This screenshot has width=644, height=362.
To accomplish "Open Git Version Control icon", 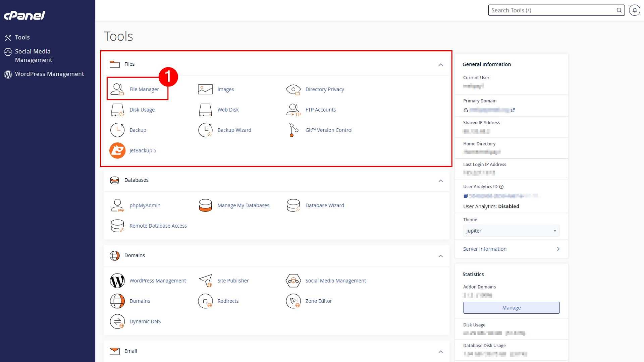I will click(293, 130).
